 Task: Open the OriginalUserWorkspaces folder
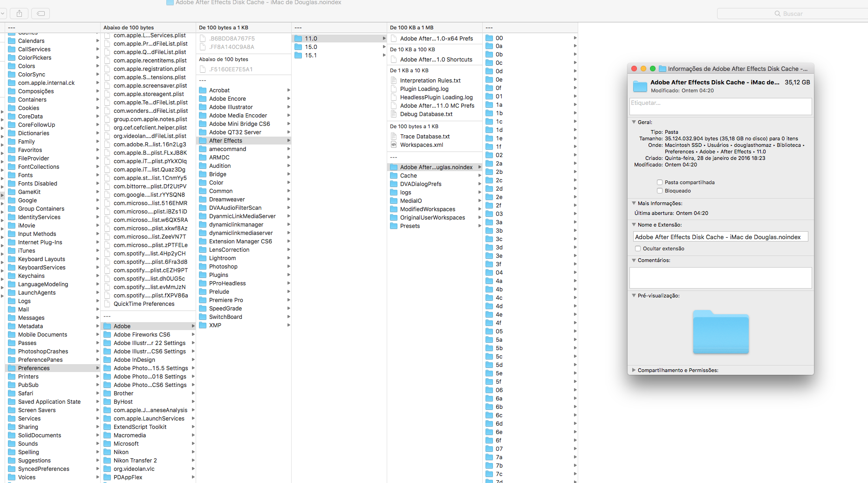coord(434,218)
